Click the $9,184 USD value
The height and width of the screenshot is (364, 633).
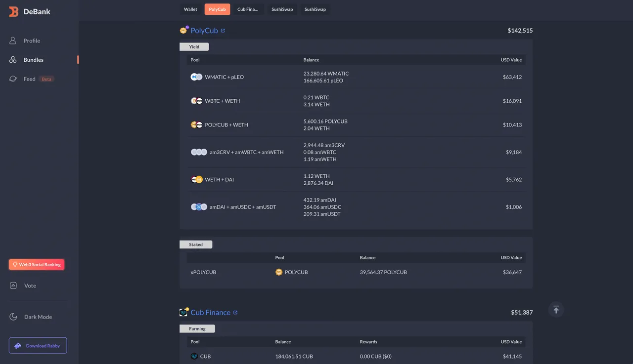[514, 152]
